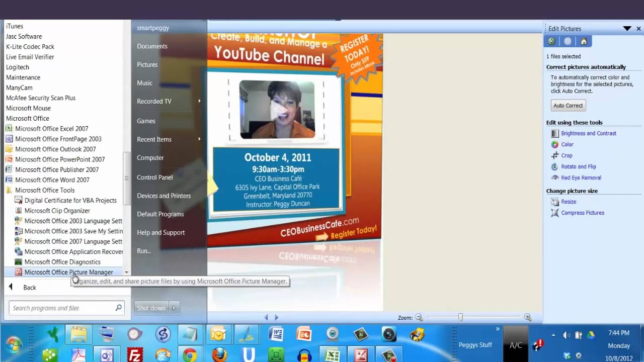644x362 pixels.
Task: Open FileZilla from taskbar
Action: click(135, 355)
